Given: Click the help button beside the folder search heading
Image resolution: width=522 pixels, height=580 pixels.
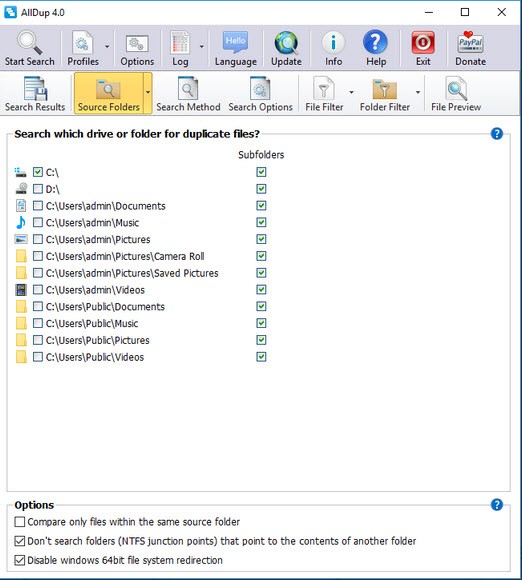Looking at the screenshot, I should tap(496, 134).
